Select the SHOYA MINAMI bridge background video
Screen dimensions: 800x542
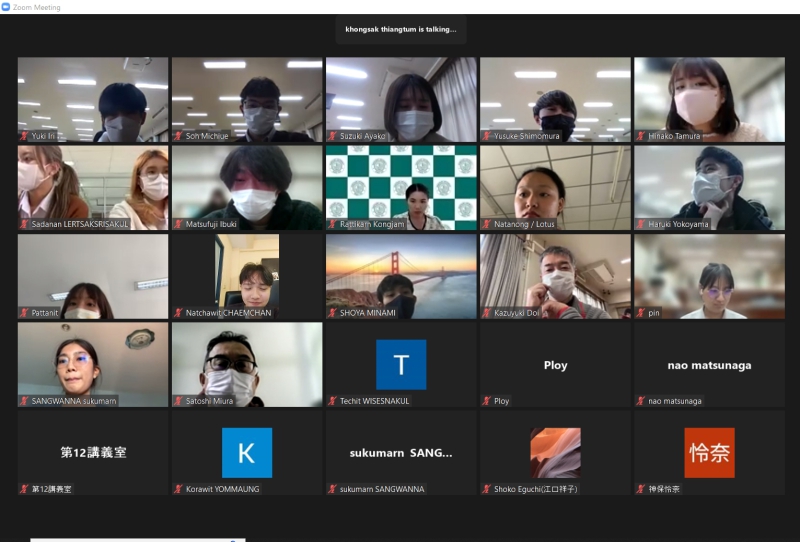[401, 275]
